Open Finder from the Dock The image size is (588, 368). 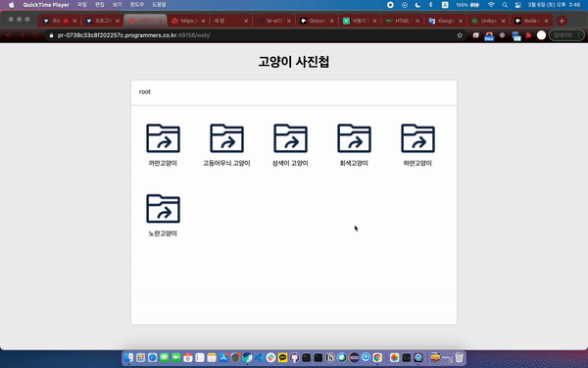tap(128, 358)
